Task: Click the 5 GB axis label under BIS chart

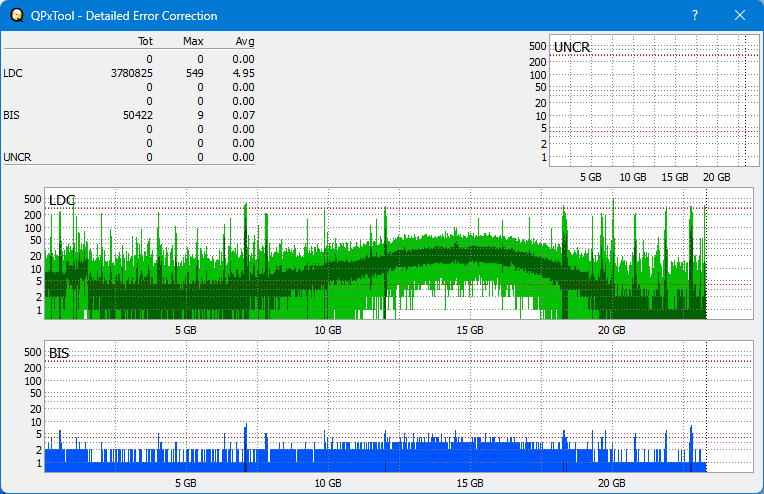Action: click(186, 483)
